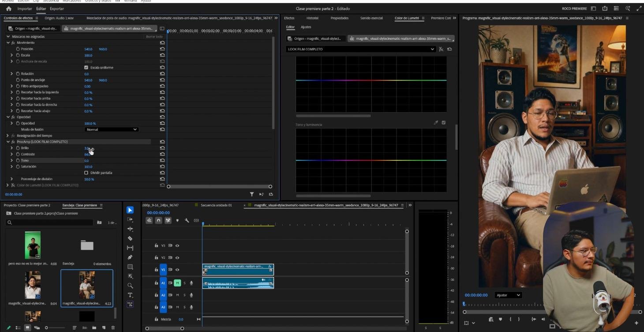Viewport: 644px width, 332px height.
Task: Open the Ajustar zoom level dropdown in Program monitor
Action: coord(508,295)
